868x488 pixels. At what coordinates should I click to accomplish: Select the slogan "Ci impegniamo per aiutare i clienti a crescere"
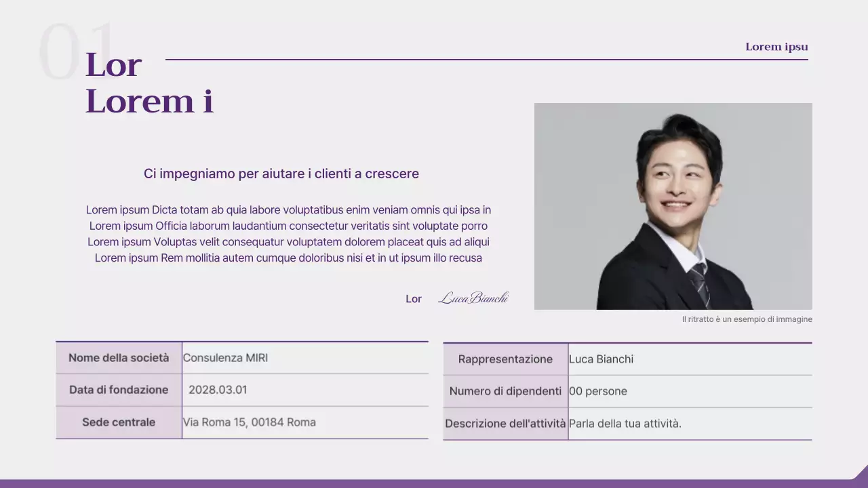coord(281,174)
